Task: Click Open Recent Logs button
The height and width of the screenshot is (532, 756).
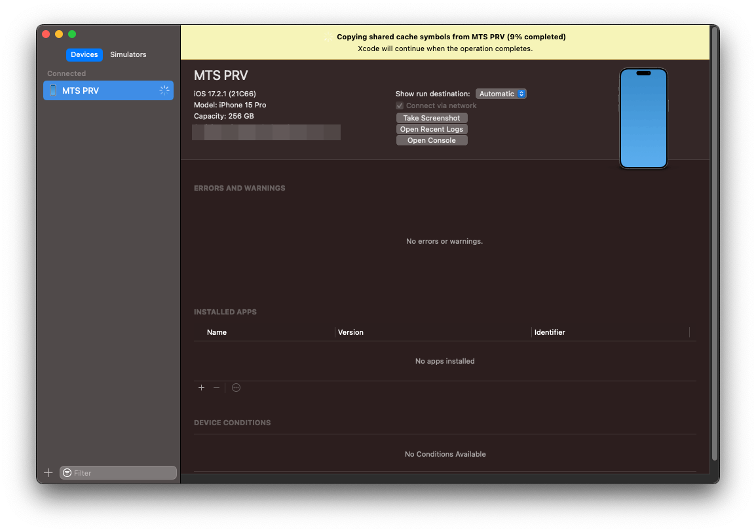Action: pyautogui.click(x=432, y=129)
